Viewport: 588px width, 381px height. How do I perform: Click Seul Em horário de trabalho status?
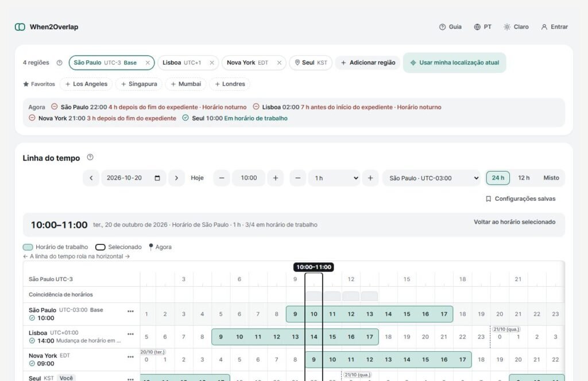point(256,118)
